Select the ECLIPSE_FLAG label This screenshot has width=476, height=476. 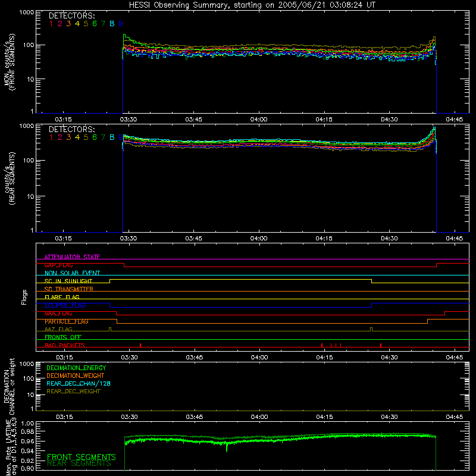[x=65, y=305]
